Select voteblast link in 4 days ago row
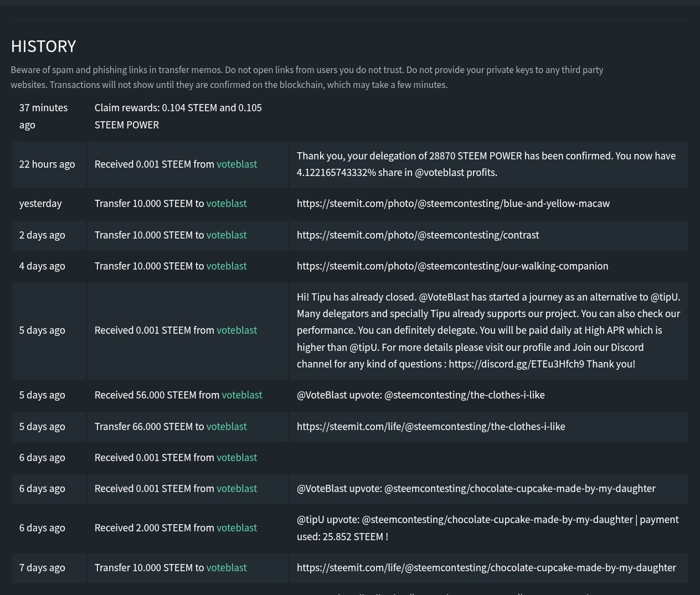The height and width of the screenshot is (595, 700). (x=227, y=266)
